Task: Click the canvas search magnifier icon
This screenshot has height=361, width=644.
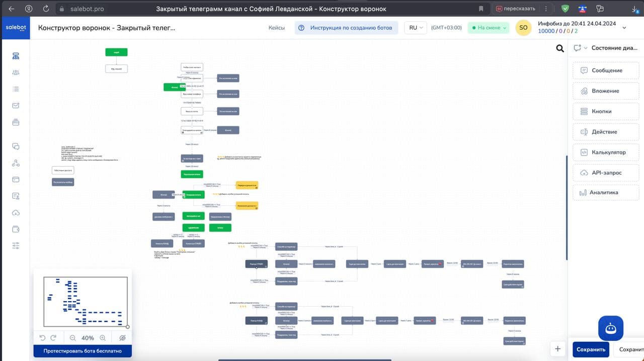Action: pyautogui.click(x=560, y=48)
